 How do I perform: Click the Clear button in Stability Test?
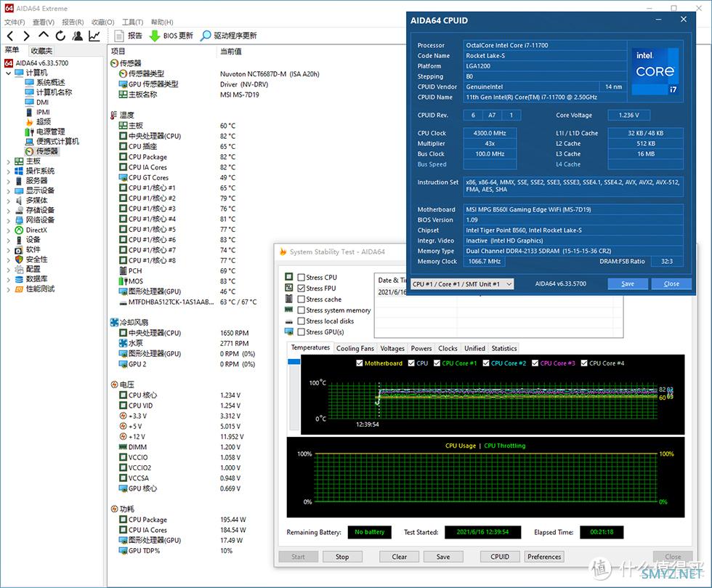[399, 557]
